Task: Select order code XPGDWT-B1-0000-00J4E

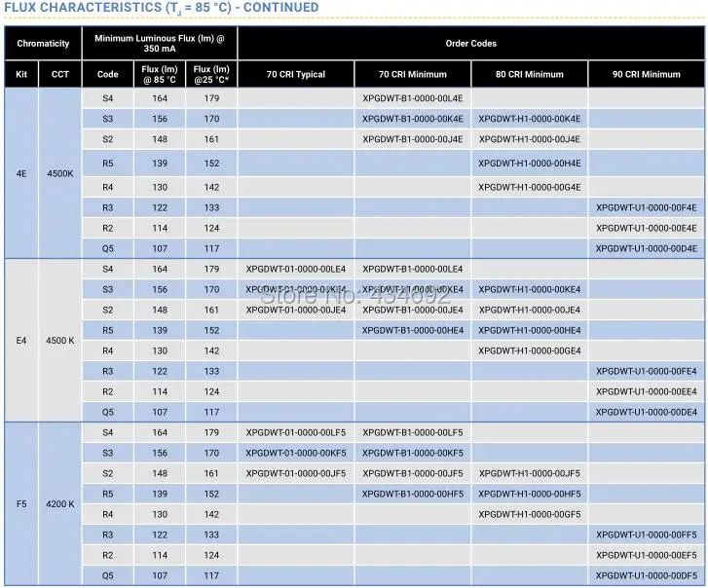Action: click(412, 139)
